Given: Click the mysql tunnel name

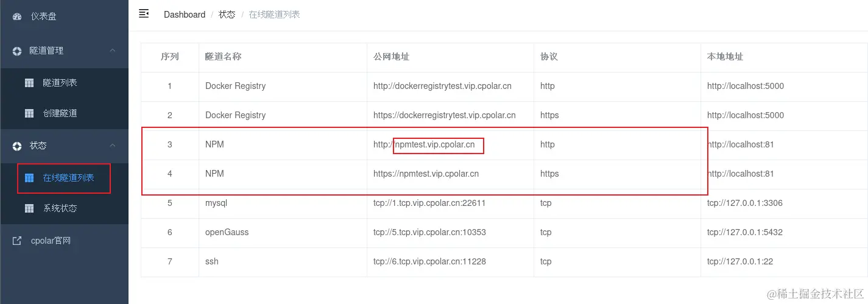Looking at the screenshot, I should click(216, 203).
